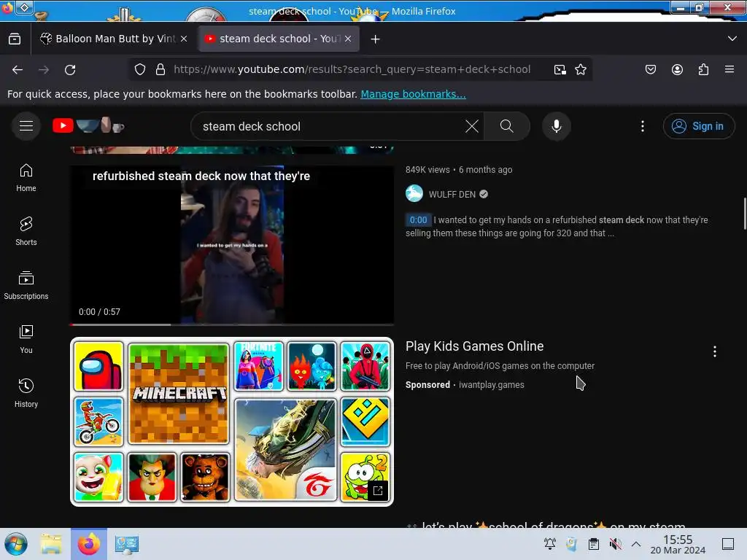The height and width of the screenshot is (560, 747).
Task: Open options menu for Play Kids Games ad
Action: tap(714, 351)
